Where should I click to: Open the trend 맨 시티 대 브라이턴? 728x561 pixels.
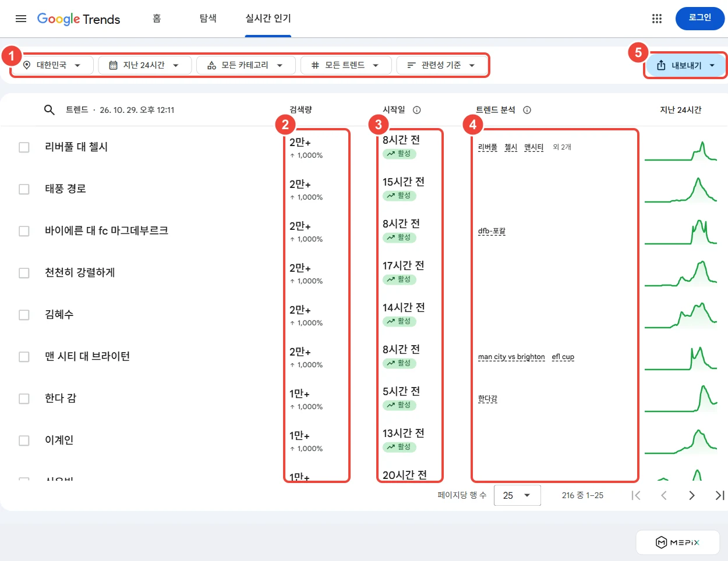click(87, 356)
